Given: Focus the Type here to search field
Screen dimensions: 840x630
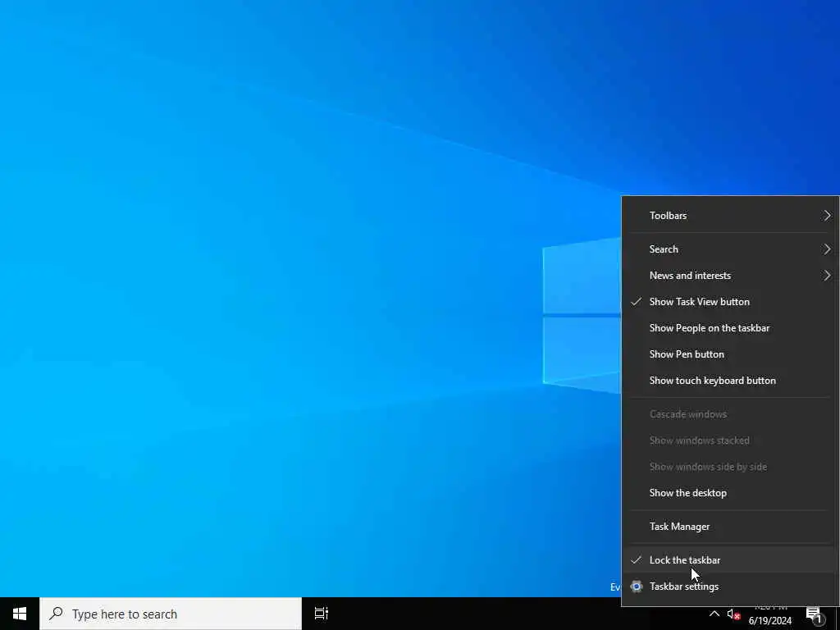Looking at the screenshot, I should pyautogui.click(x=171, y=614).
